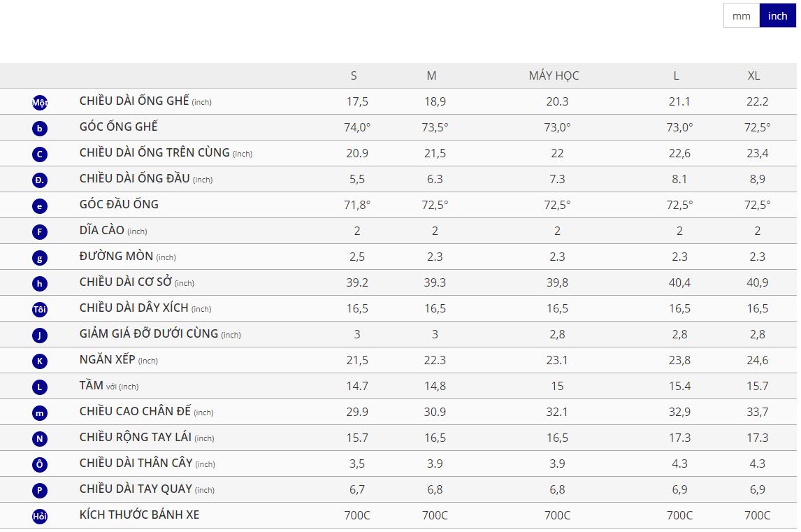Click the 'b' icon for Góc ống ghế
The width and height of the screenshot is (801, 532).
(40, 128)
